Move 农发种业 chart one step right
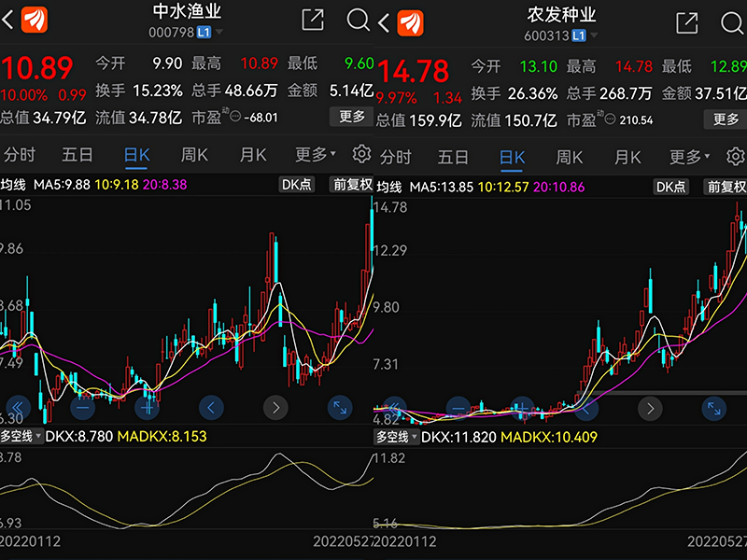This screenshot has height=560, width=747. point(650,409)
